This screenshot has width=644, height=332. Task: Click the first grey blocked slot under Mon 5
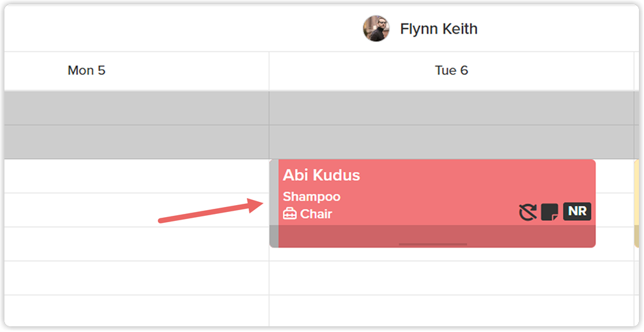pyautogui.click(x=137, y=108)
